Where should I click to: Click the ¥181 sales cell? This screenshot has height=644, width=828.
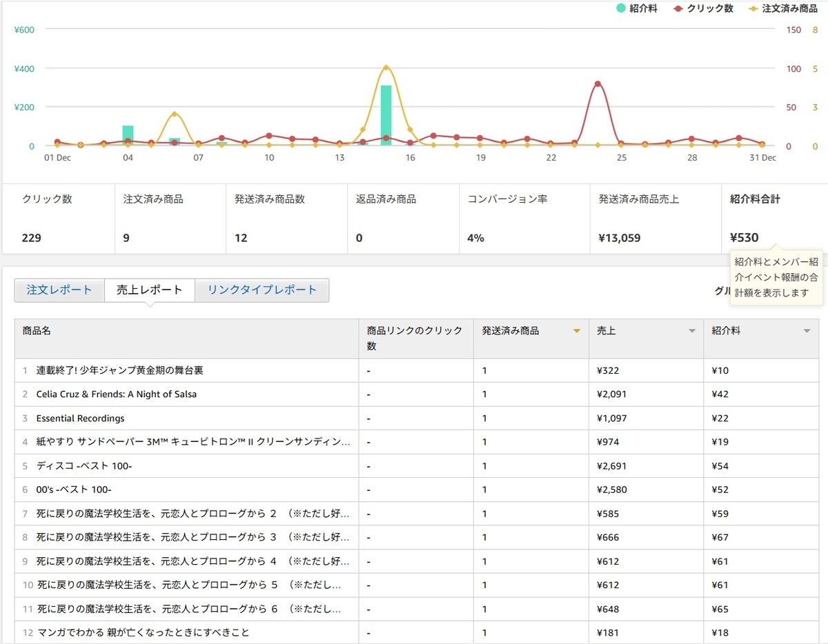(x=646, y=632)
